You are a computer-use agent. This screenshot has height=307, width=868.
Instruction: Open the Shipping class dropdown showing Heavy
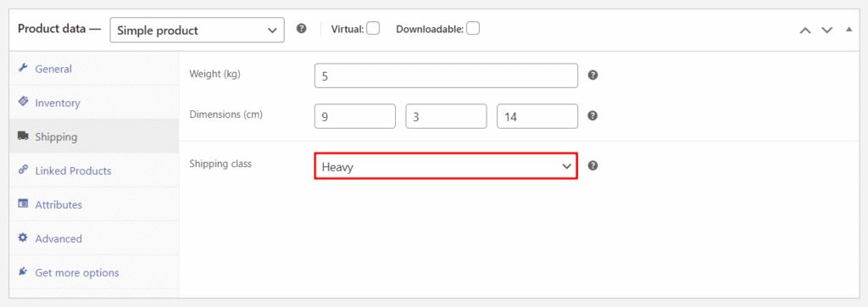point(446,166)
